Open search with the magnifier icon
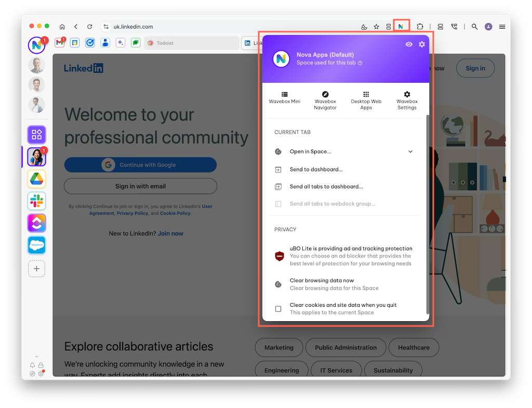532x408 pixels. coord(475,26)
